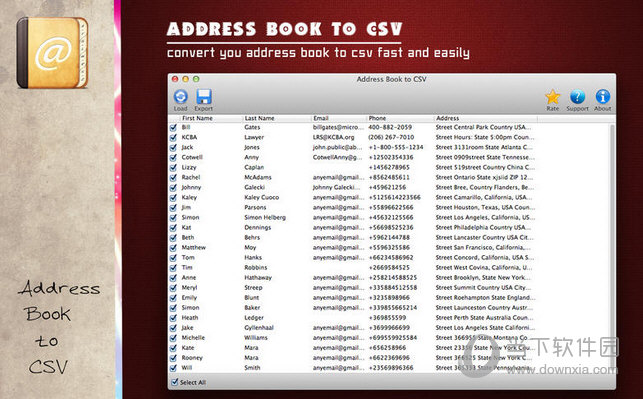Viewport: 643px width, 399px height.
Task: Toggle the Meryl Streep row checkbox
Action: 173,288
